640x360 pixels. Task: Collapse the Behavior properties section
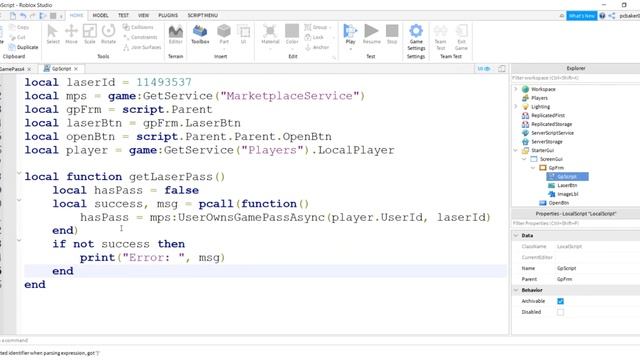pos(516,290)
